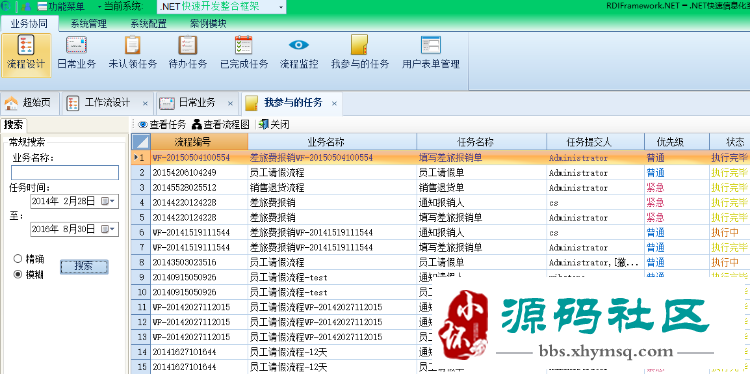Image resolution: width=750 pixels, height=374 pixels.
Task: Click 执行中 status in row 6
Action: pyautogui.click(x=729, y=233)
